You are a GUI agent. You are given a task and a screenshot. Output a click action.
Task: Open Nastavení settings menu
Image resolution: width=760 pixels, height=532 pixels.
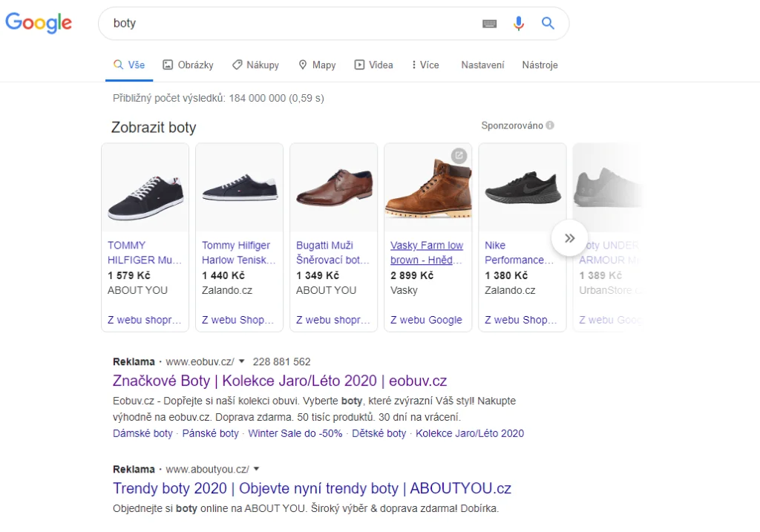tap(482, 65)
